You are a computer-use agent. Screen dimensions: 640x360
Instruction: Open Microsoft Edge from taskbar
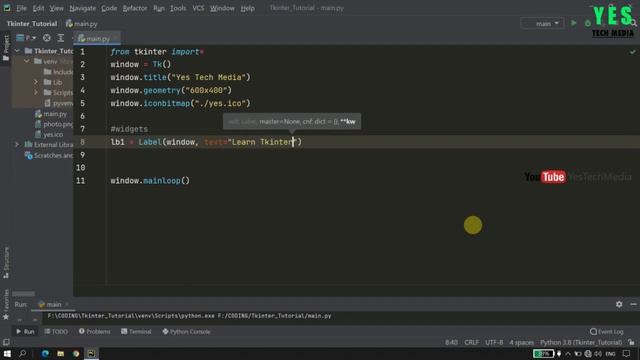click(45, 353)
